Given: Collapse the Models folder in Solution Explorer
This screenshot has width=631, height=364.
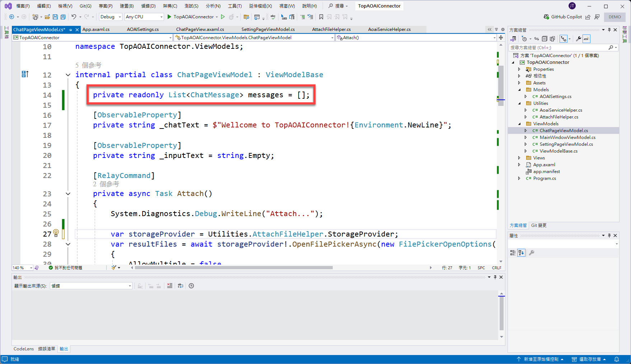Looking at the screenshot, I should pyautogui.click(x=519, y=90).
